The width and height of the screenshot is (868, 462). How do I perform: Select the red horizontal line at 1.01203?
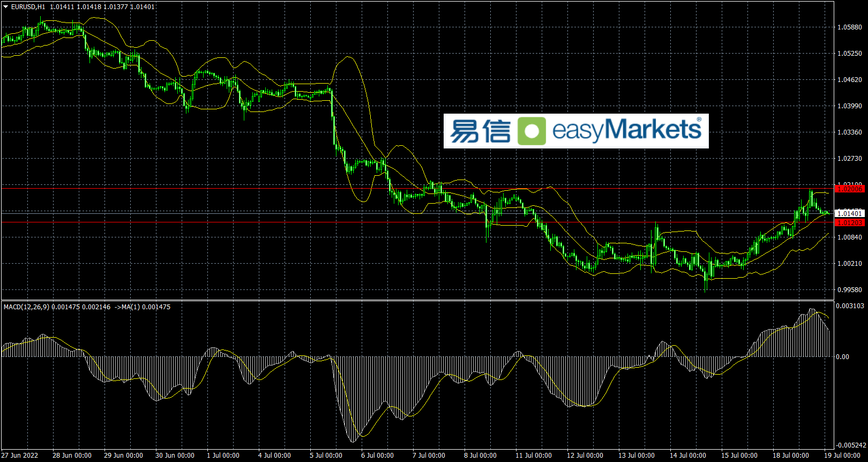(417, 222)
